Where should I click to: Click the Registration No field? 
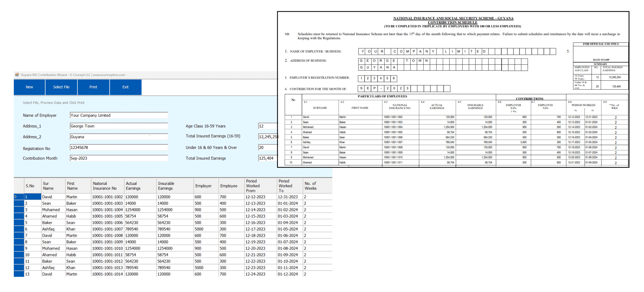(x=119, y=147)
